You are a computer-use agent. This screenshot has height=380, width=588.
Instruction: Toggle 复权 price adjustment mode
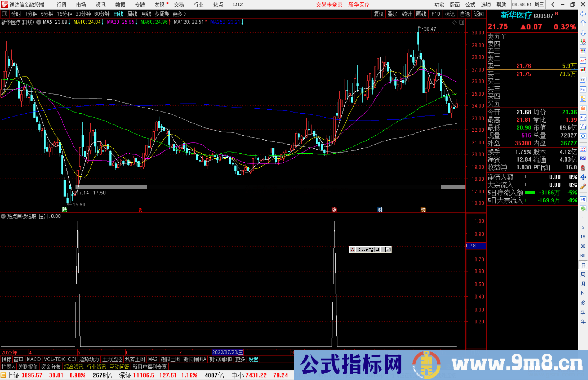coord(378,14)
